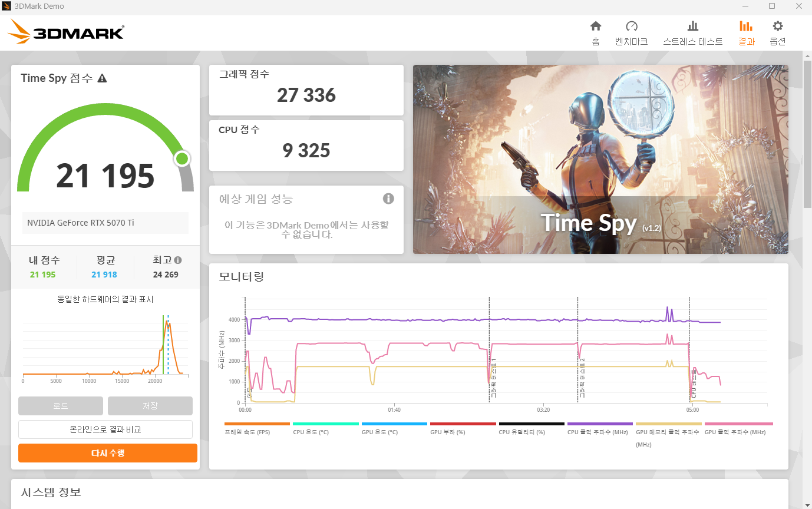Viewport: 812px width, 509px height.
Task: Open 온라인으로 결과 비교
Action: point(105,429)
